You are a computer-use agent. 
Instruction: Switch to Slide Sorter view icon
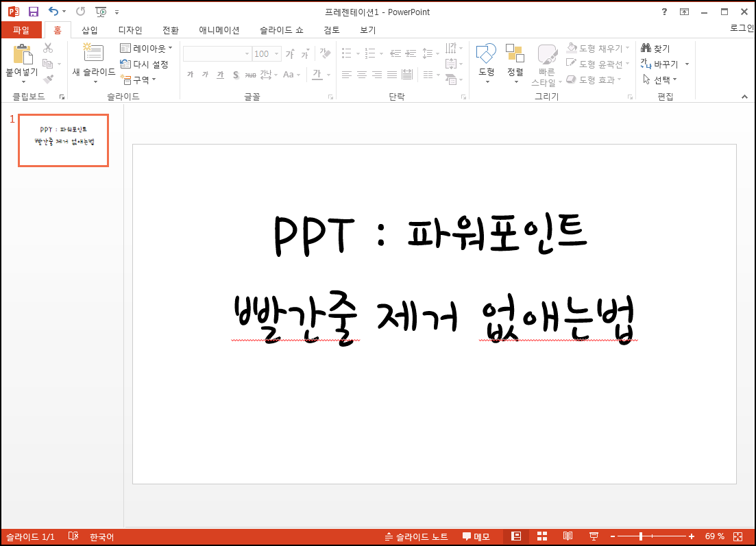click(x=542, y=536)
